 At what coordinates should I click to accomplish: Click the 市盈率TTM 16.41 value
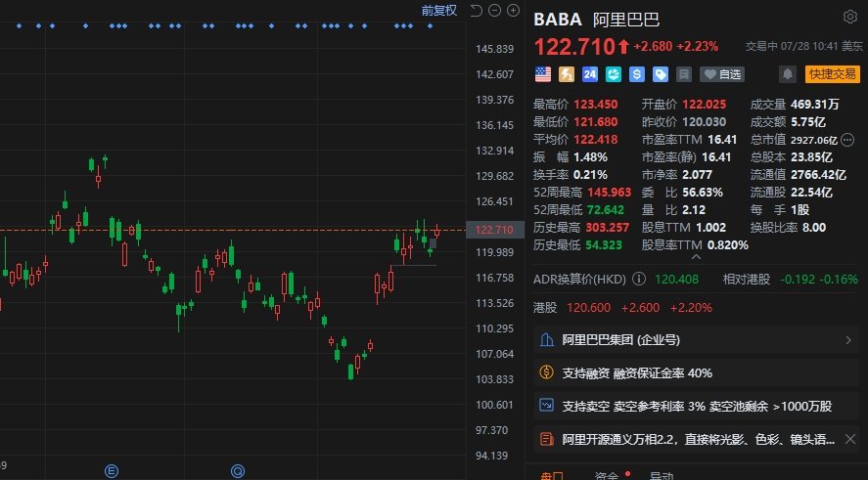point(722,140)
